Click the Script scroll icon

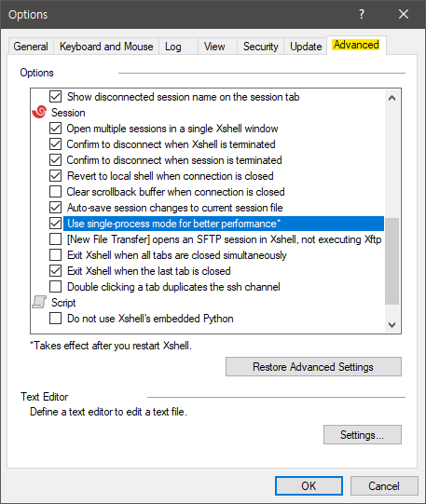pyautogui.click(x=39, y=302)
